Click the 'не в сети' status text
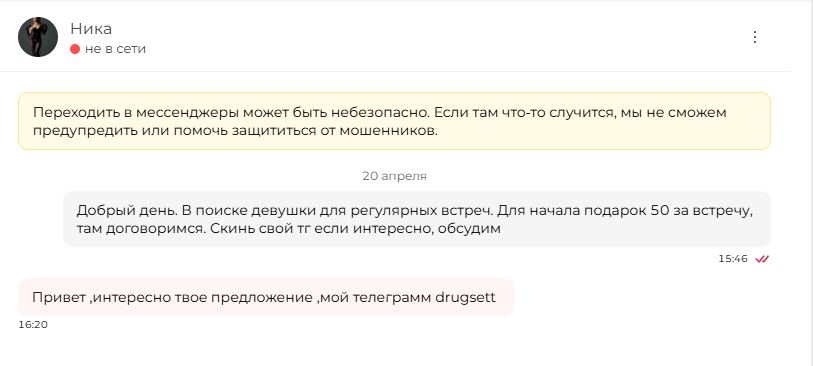The width and height of the screenshot is (813, 366). click(115, 49)
